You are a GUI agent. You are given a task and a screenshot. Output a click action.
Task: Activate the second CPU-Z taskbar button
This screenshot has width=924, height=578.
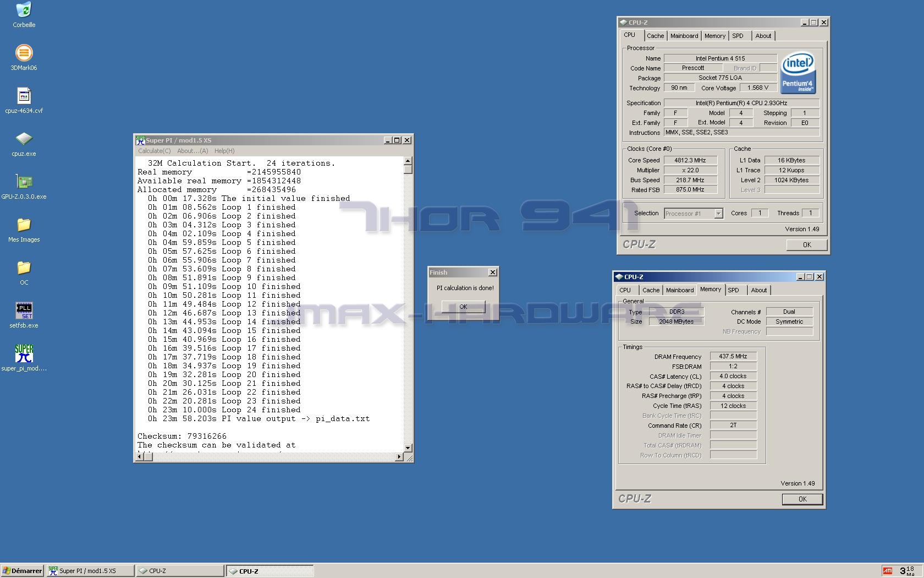click(x=270, y=571)
